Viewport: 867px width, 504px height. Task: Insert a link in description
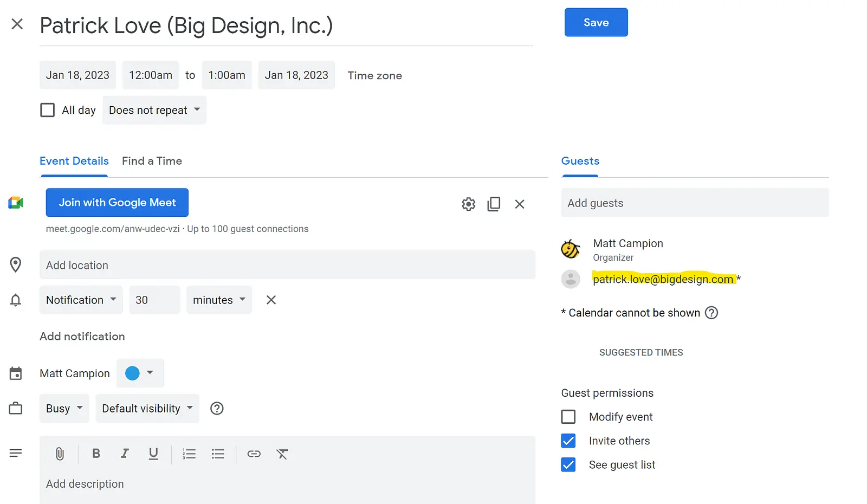tap(254, 454)
